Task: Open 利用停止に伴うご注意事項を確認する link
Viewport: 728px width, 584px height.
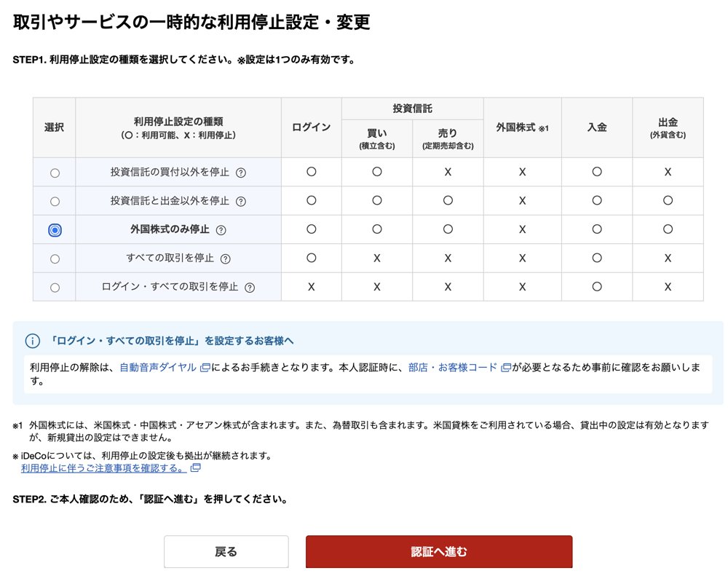Action: 103,468
